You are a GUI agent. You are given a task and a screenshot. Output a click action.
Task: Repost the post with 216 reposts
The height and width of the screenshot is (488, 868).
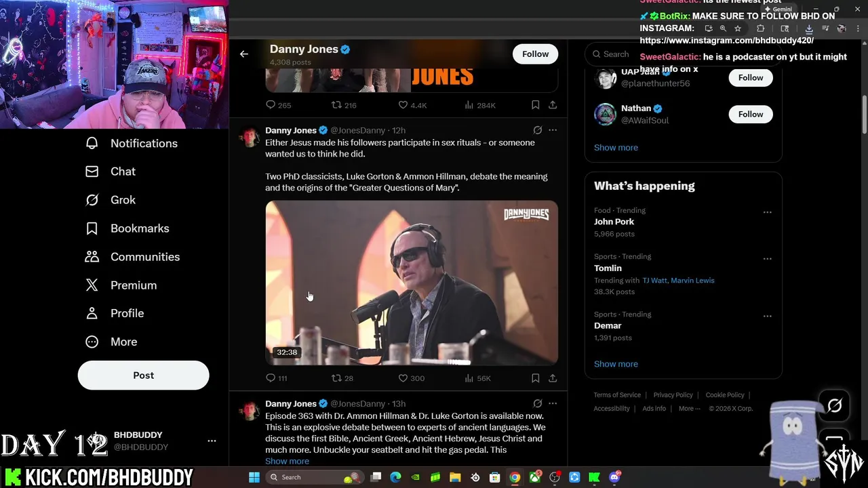(x=343, y=105)
